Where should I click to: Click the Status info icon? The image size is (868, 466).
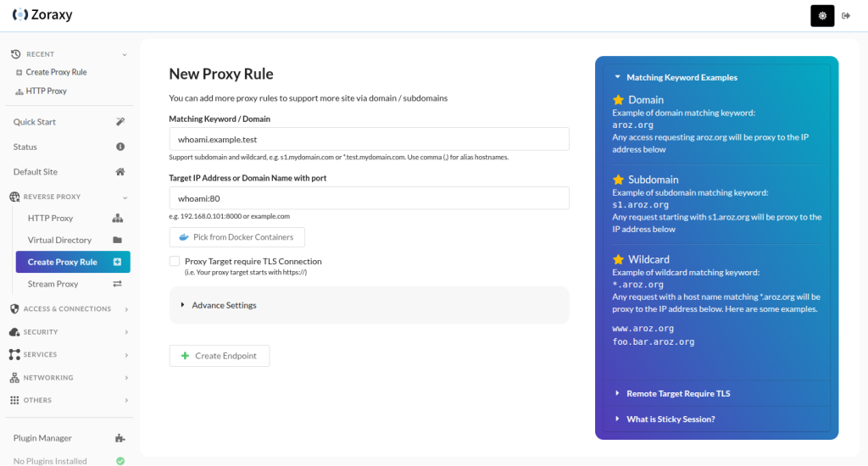[120, 147]
